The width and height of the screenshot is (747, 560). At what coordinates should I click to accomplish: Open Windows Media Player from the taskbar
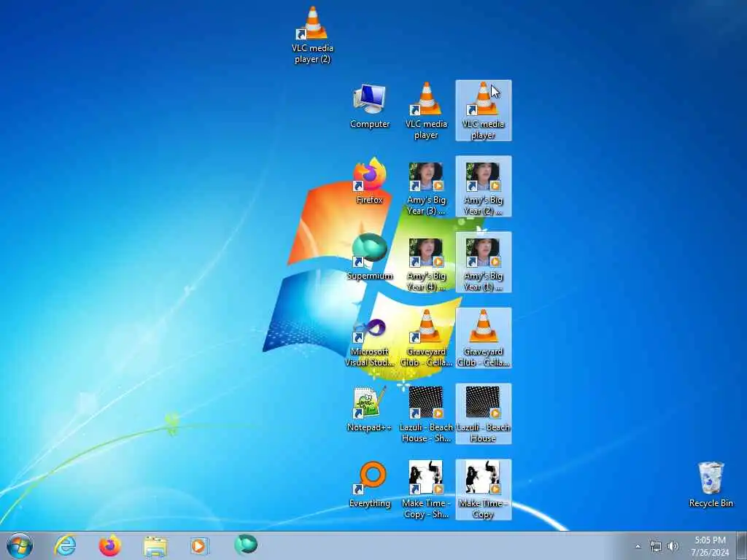tap(199, 545)
